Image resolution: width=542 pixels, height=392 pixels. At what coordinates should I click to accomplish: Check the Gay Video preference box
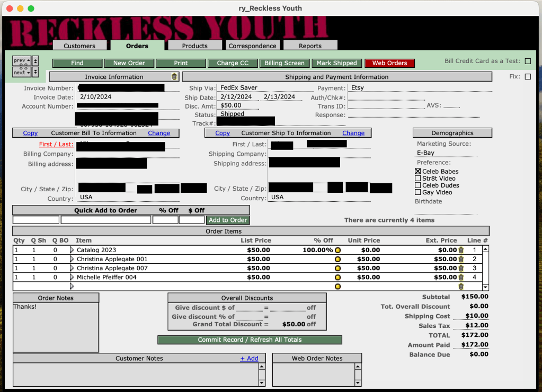coord(418,192)
